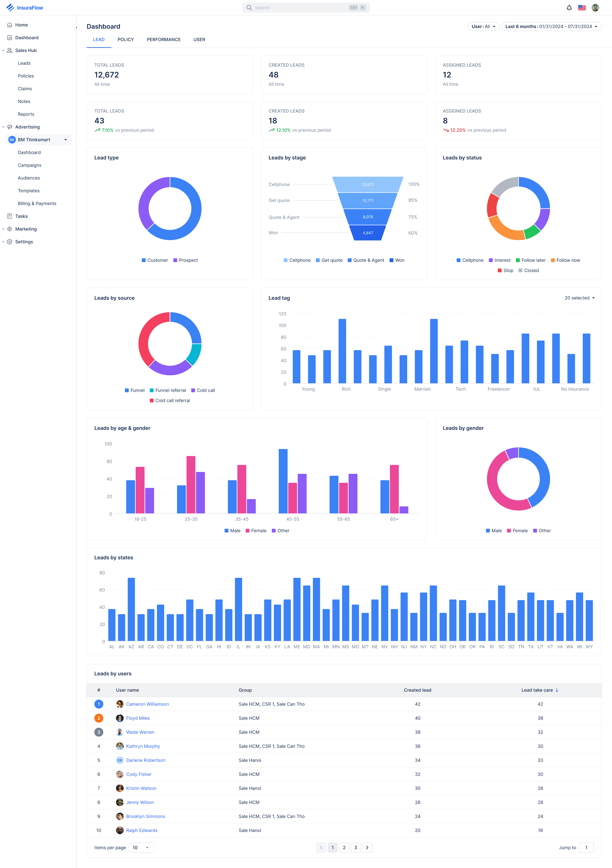Screen dimensions: 612x868
Task: Toggle Stop legend in Leads by status
Action: [505, 270]
